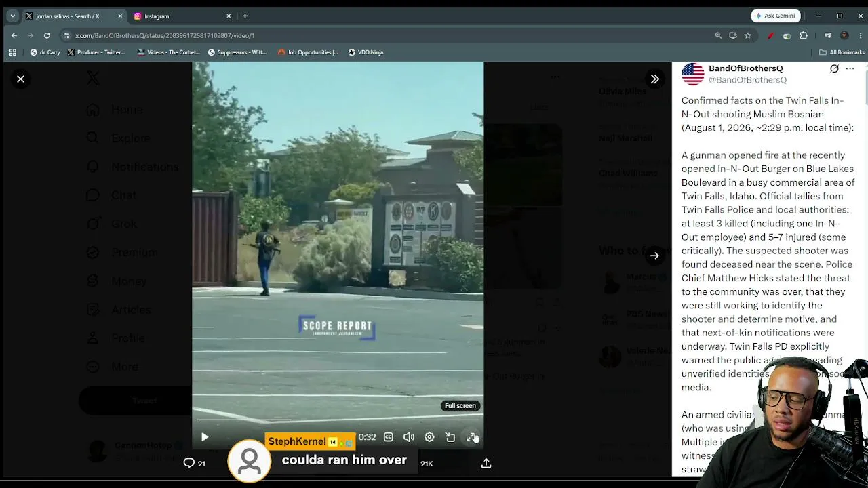Click the x.com address bar URL

(x=165, y=35)
